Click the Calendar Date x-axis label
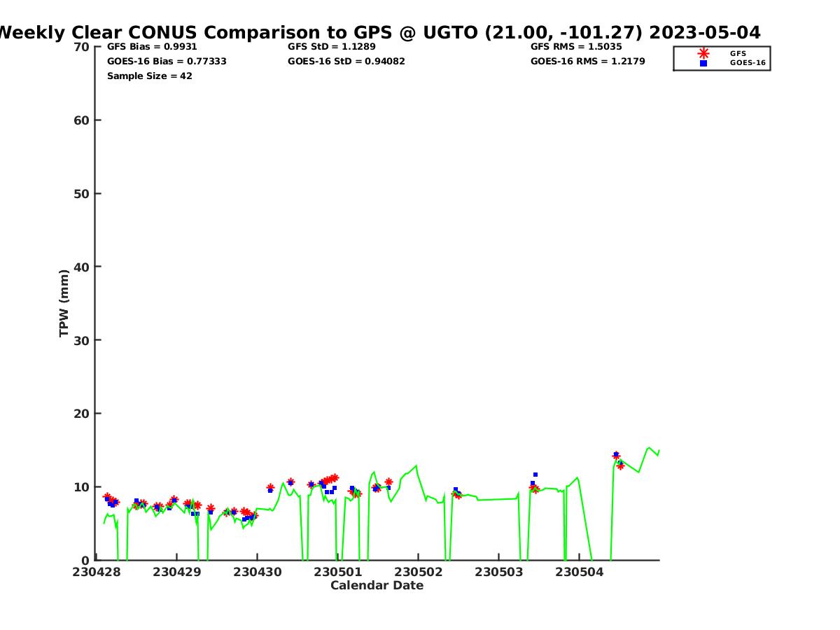The height and width of the screenshot is (630, 840). [377, 586]
